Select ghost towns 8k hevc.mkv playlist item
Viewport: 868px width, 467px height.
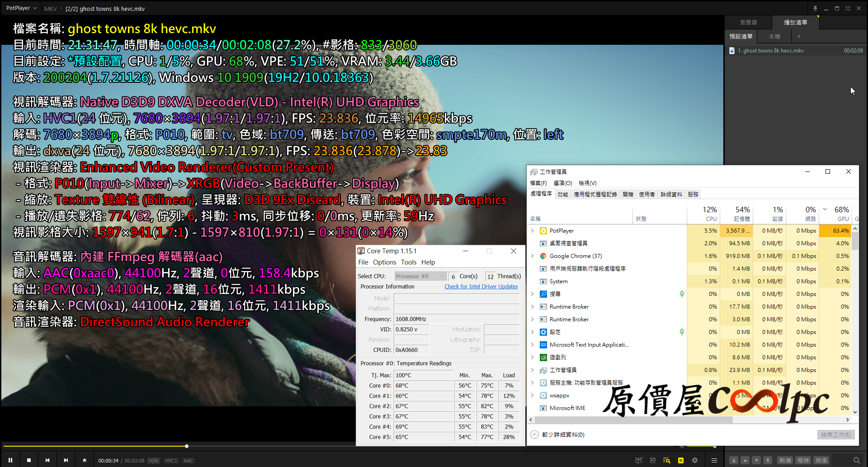(796, 51)
